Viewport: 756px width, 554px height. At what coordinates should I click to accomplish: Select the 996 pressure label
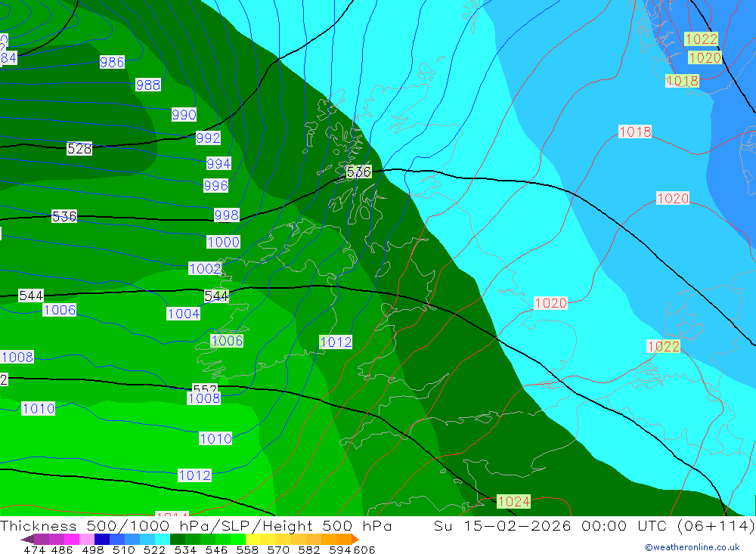click(x=215, y=186)
